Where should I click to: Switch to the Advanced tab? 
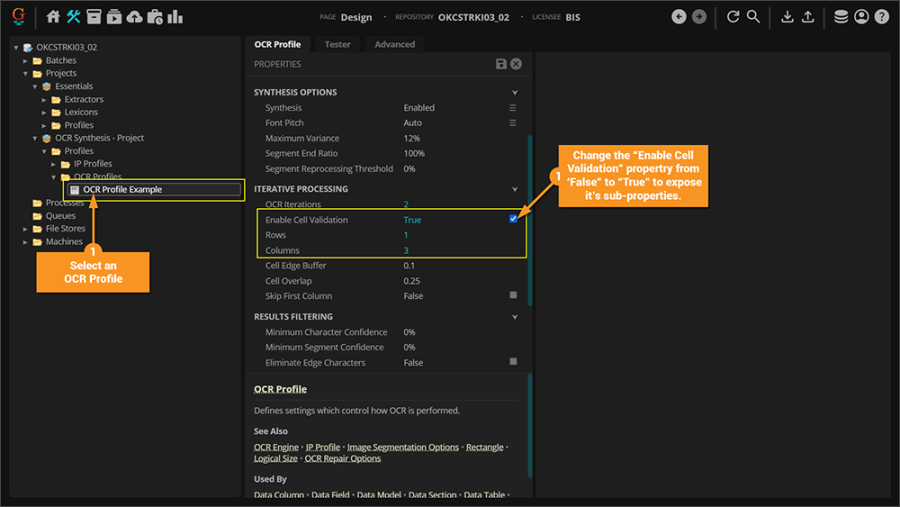(x=395, y=44)
